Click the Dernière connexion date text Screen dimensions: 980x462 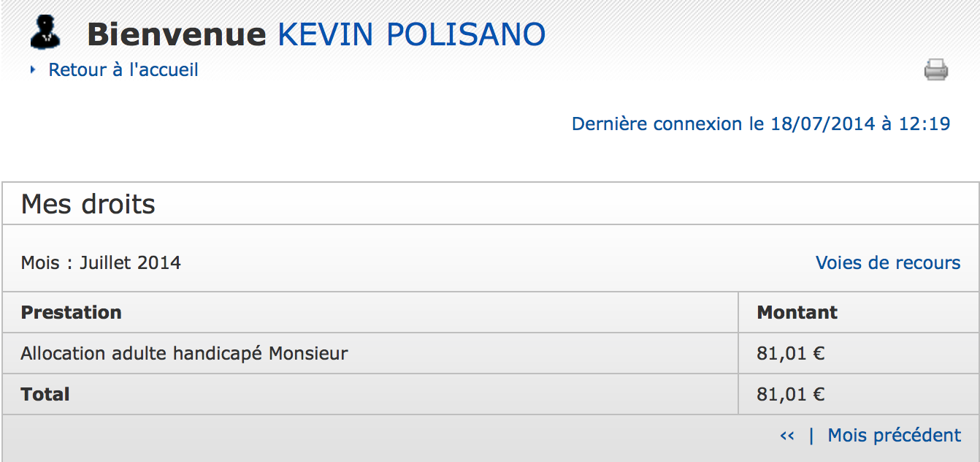pyautogui.click(x=761, y=124)
